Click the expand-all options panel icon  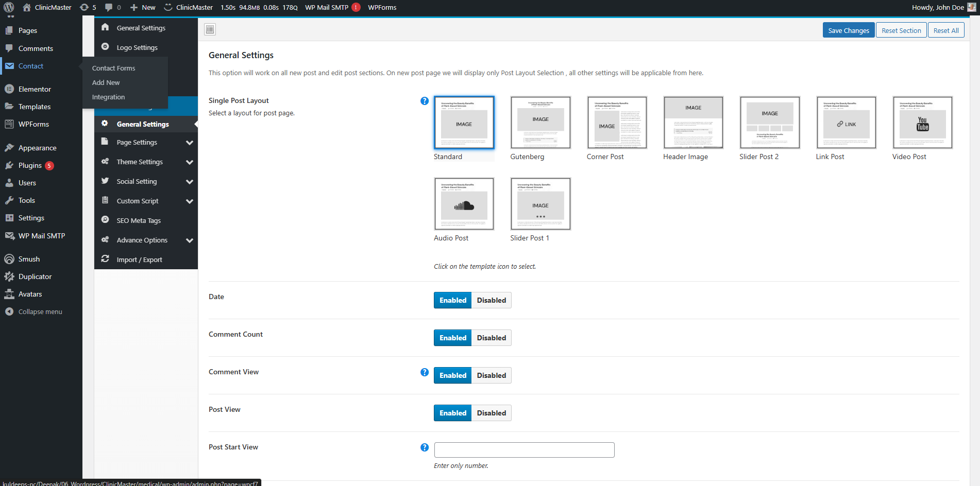point(210,29)
